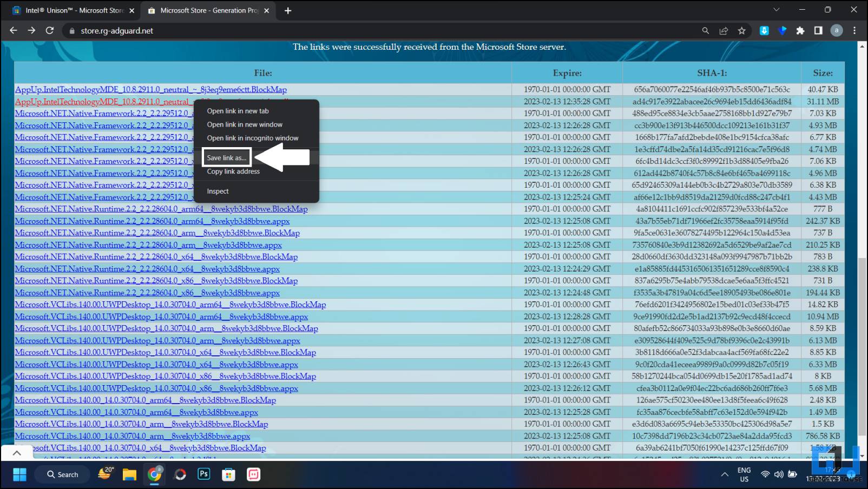This screenshot has height=489, width=868.
Task: Select Copy link address option
Action: click(233, 171)
